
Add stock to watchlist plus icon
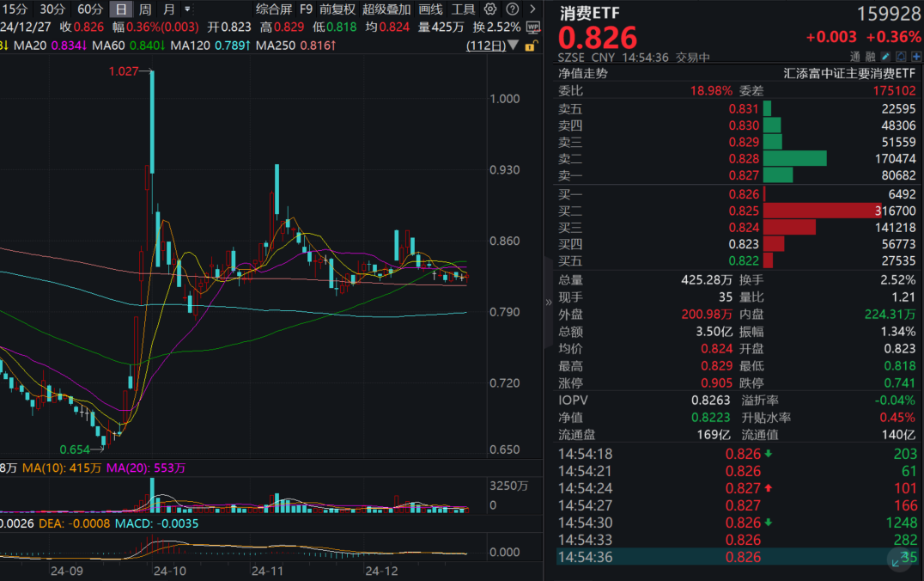tap(916, 57)
